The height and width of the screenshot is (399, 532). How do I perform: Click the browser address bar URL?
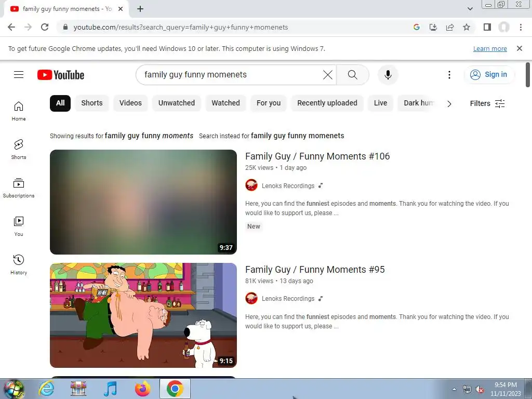point(181,27)
